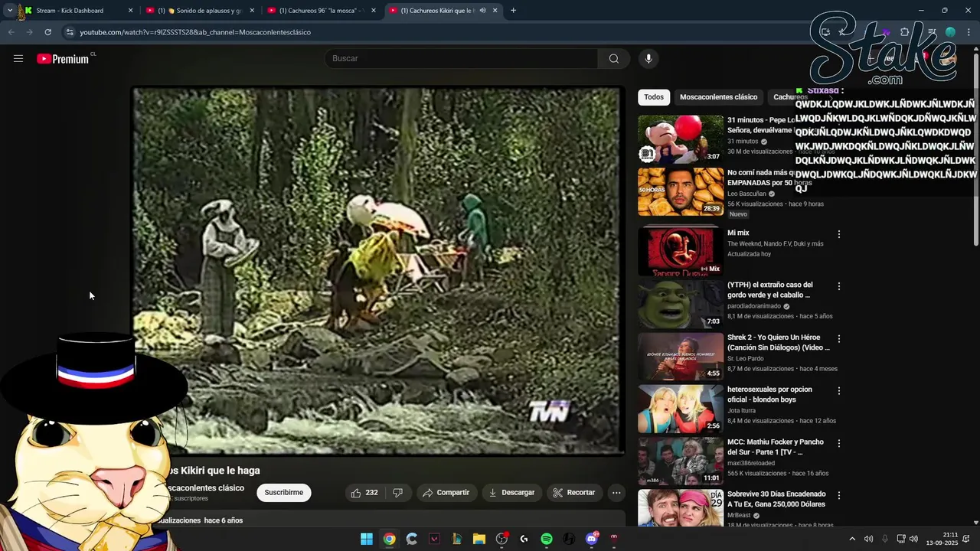Open options for MCC Mathiu Focker video
The width and height of the screenshot is (980, 551).
839,443
